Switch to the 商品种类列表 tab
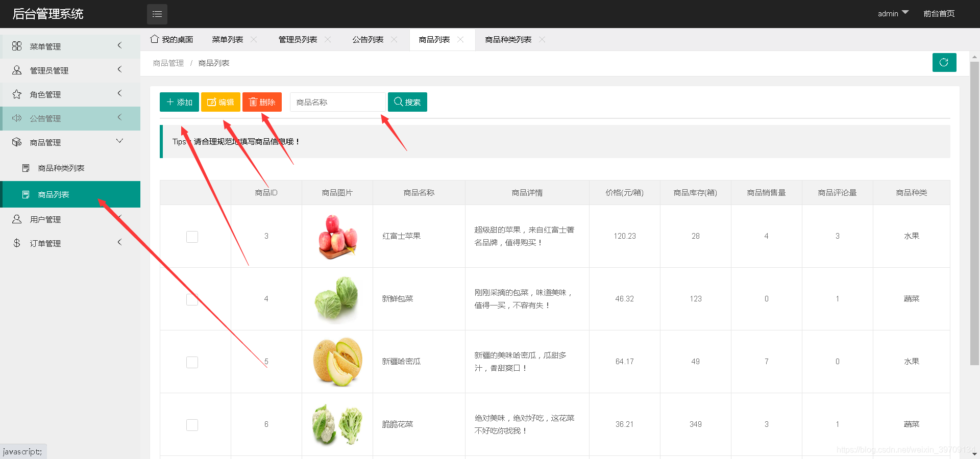 pos(508,39)
